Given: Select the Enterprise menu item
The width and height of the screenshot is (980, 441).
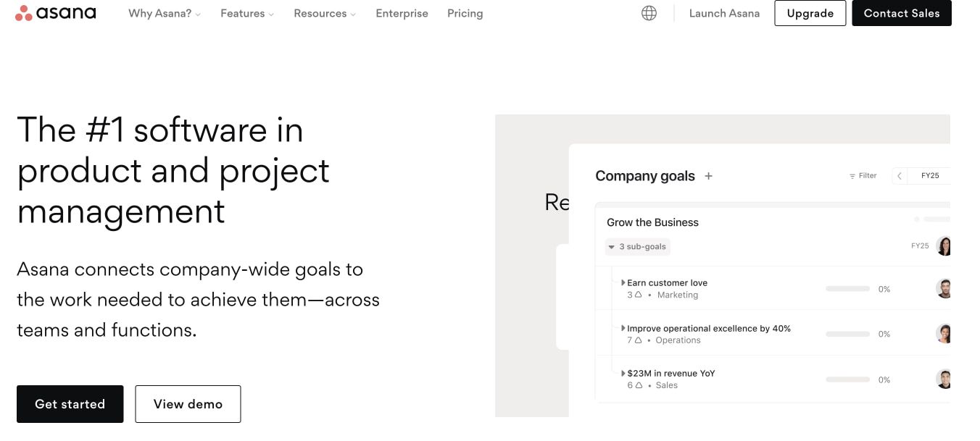Looking at the screenshot, I should coord(402,13).
